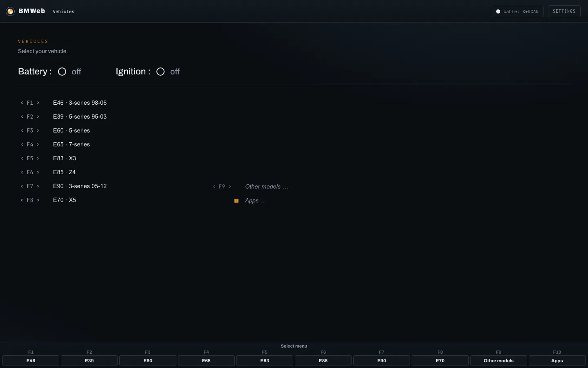
Task: Click the BMWeb brand name
Action: pos(32,11)
